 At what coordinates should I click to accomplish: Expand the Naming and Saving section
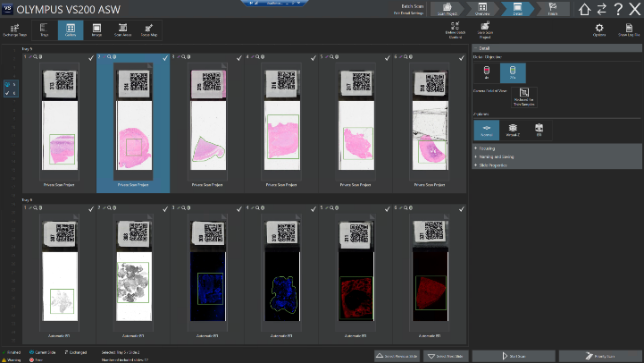(x=496, y=156)
